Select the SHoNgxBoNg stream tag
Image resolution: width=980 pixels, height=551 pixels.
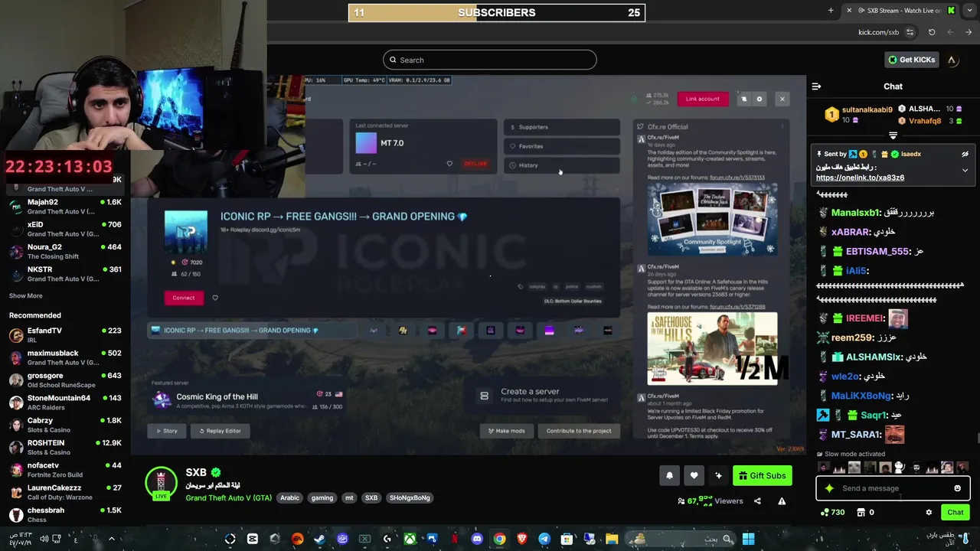pyautogui.click(x=410, y=497)
